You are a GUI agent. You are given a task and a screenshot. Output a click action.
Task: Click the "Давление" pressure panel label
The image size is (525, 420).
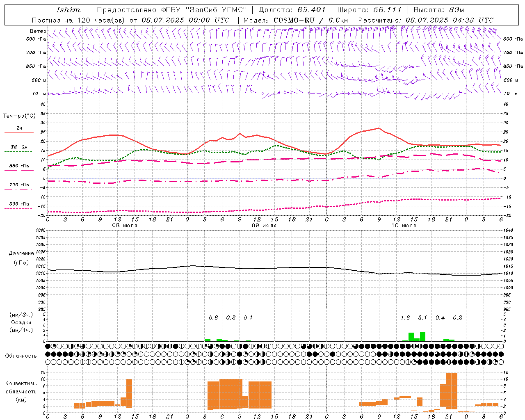click(x=21, y=253)
